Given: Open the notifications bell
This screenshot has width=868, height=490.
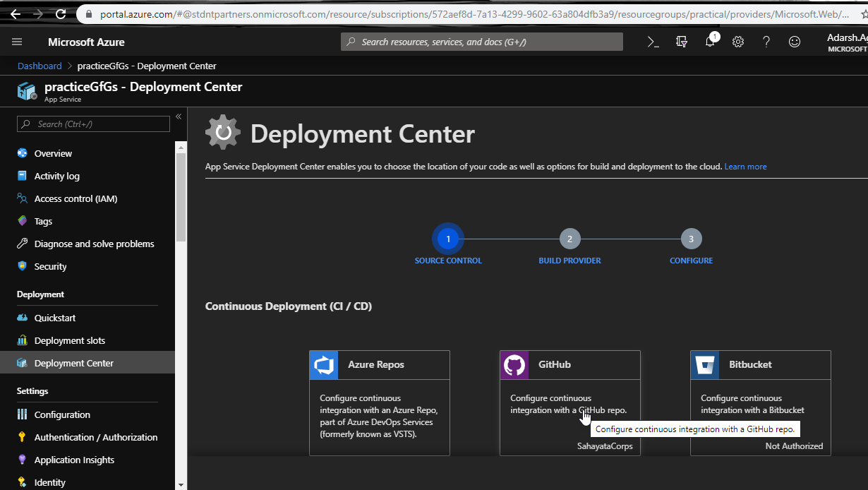Looking at the screenshot, I should click(710, 42).
